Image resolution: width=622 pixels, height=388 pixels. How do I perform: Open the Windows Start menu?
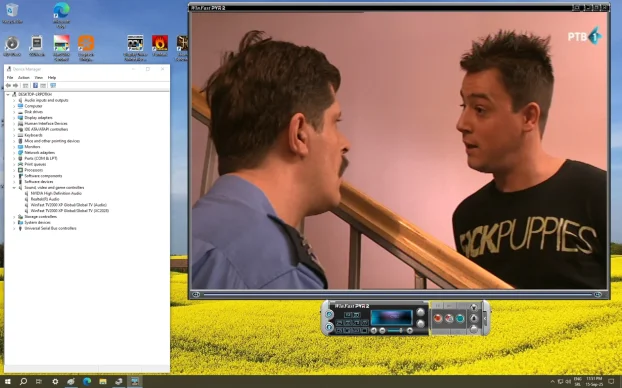(x=7, y=382)
